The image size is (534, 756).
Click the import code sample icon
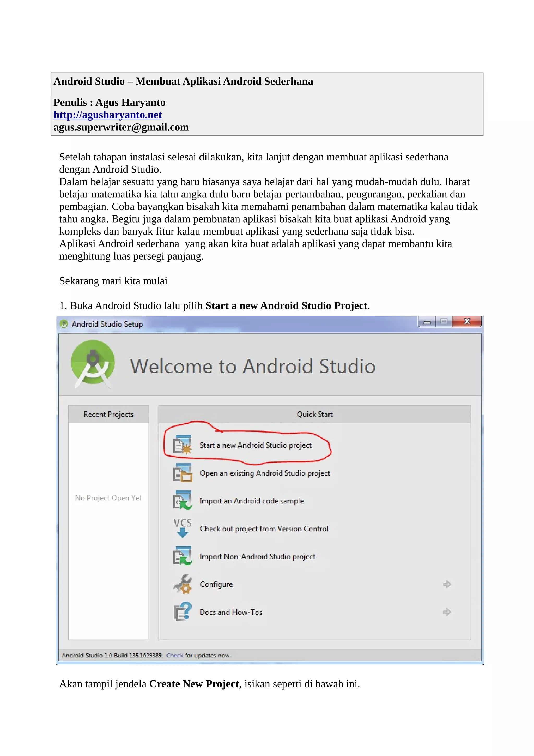pos(183,501)
